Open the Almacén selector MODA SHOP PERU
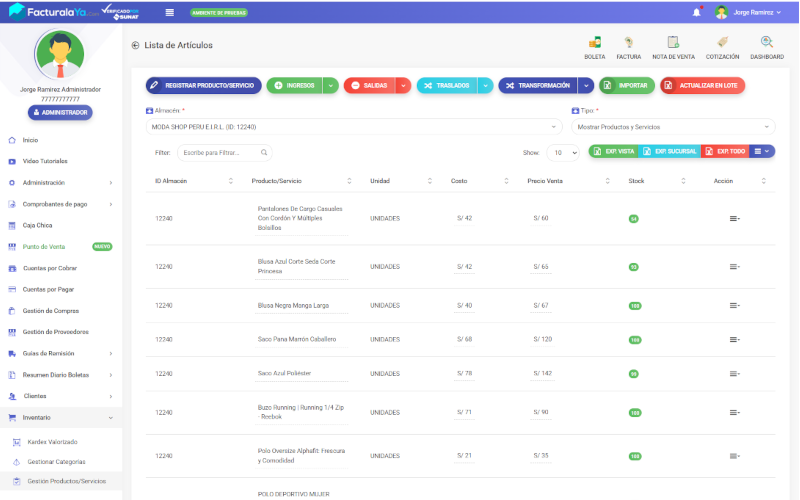This screenshot has width=800, height=500. pos(354,127)
